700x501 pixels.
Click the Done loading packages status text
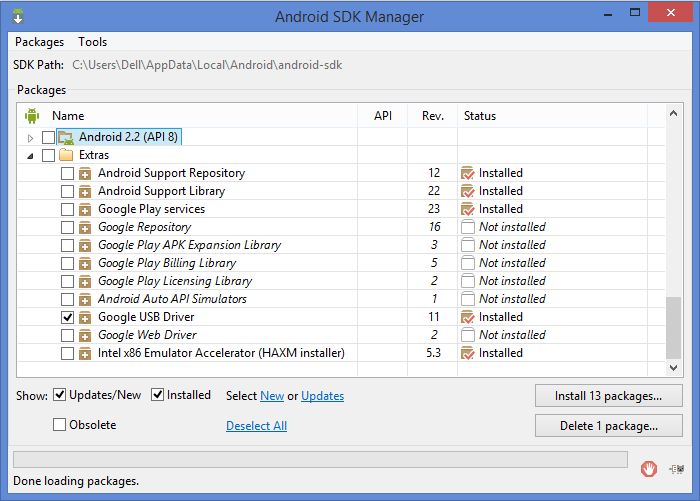pos(76,481)
